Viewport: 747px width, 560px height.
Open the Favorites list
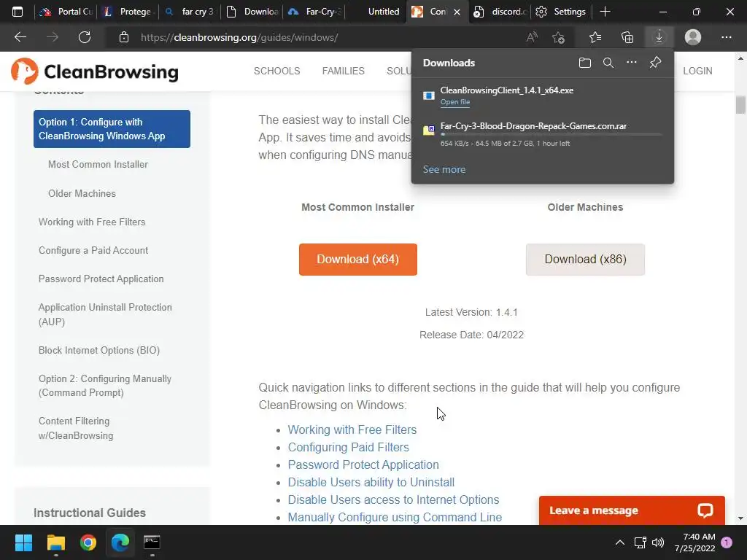(x=595, y=37)
